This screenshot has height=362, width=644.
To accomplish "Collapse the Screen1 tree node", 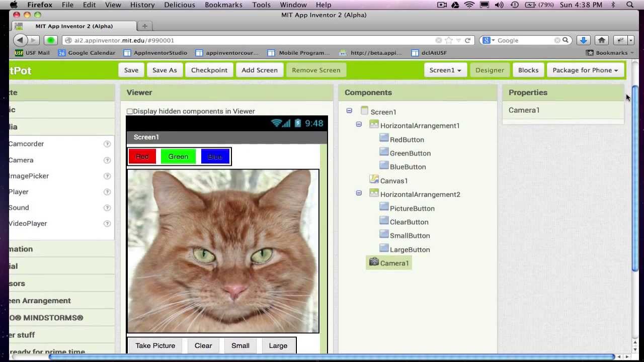I will point(349,111).
